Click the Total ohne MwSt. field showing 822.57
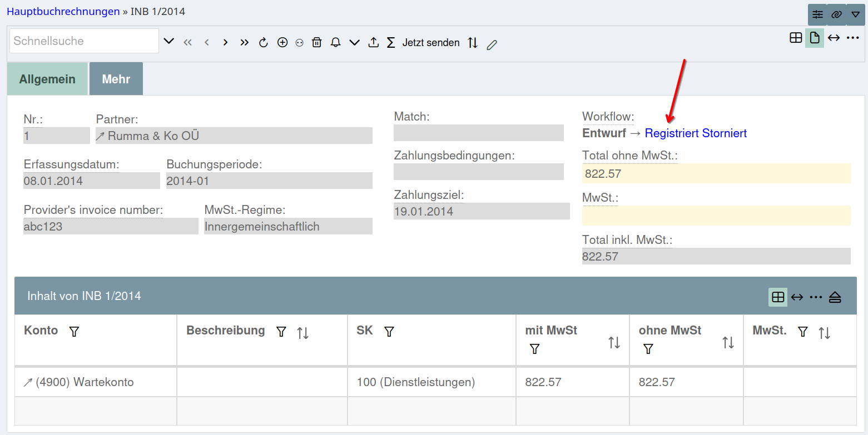The height and width of the screenshot is (435, 868). [716, 173]
